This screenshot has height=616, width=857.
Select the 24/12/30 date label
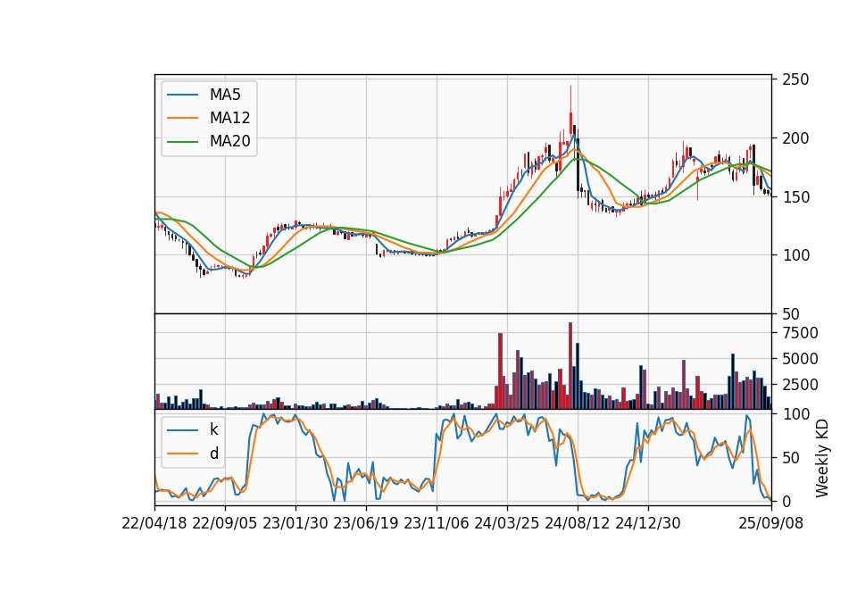(x=648, y=523)
